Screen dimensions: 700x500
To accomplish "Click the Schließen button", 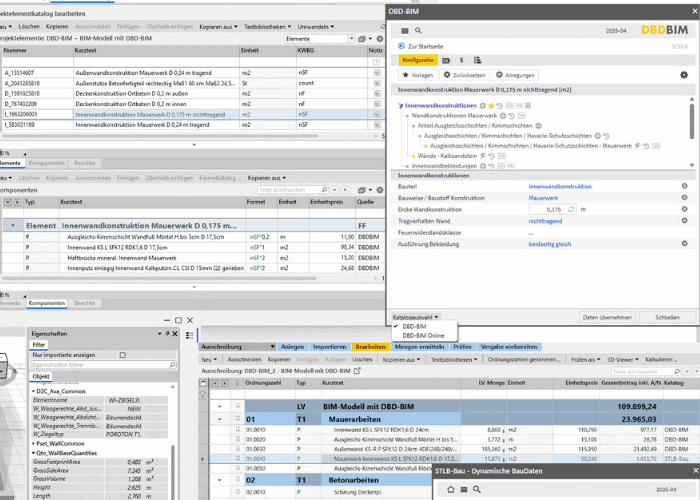I will pyautogui.click(x=667, y=317).
